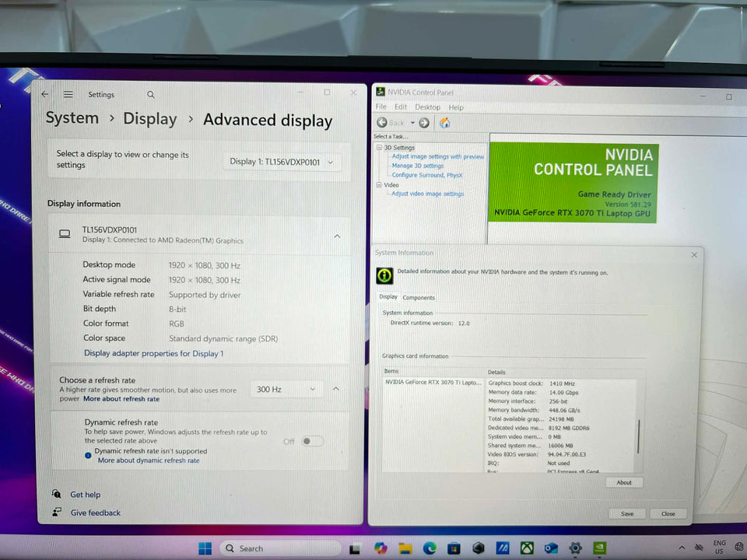Open the Xbox app from the taskbar

(x=526, y=548)
